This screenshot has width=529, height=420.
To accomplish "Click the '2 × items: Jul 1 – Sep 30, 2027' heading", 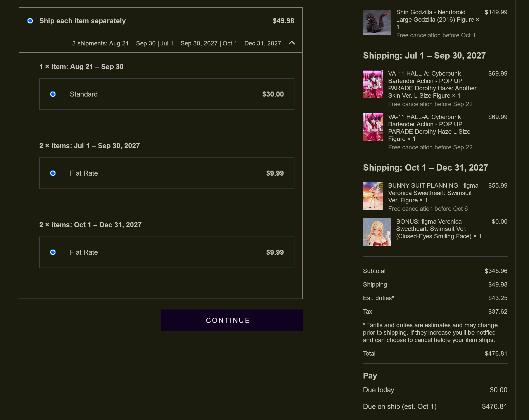I will tap(89, 146).
